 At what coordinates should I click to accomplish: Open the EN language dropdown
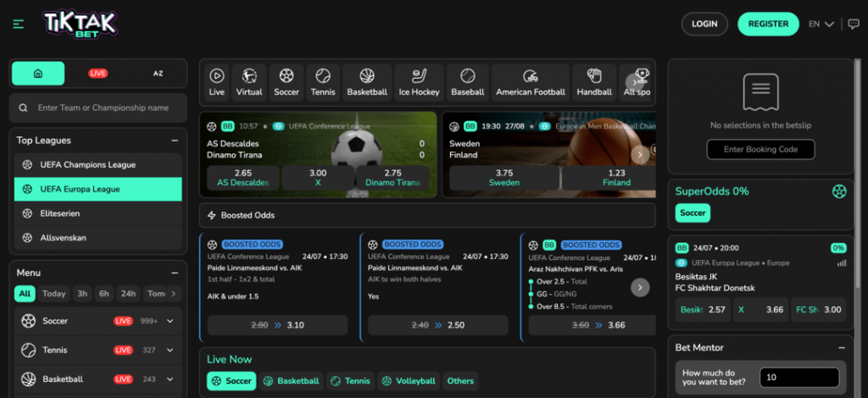coord(821,25)
